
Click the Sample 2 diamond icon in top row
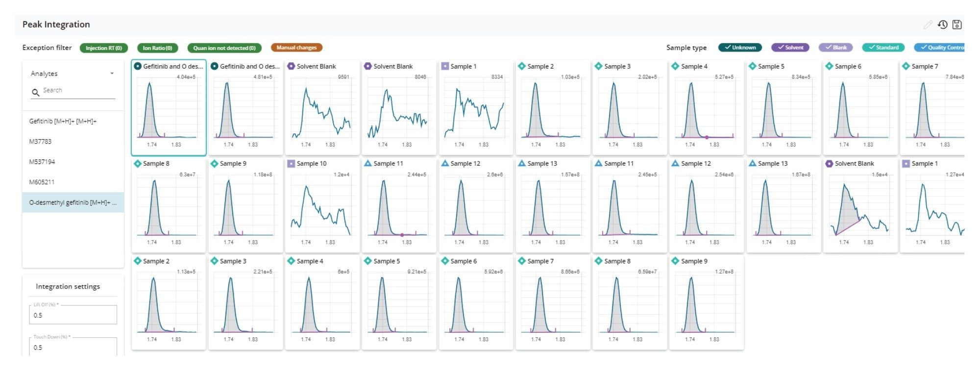(x=521, y=66)
